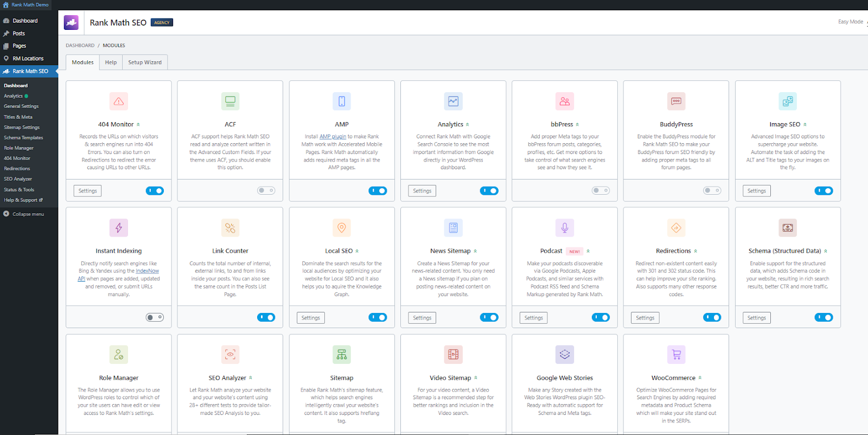Screen dimensions: 868x435
Task: Click the Schema (Structured Data) icon
Action: pyautogui.click(x=788, y=228)
